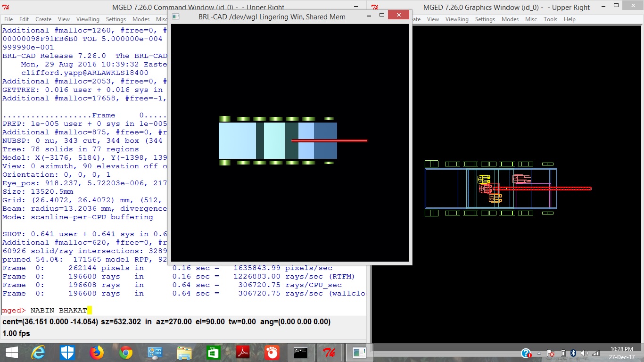Viewport: 644px width, 362px height.
Task: Click the Tk icon in Command Window title bar
Action: 6,7
